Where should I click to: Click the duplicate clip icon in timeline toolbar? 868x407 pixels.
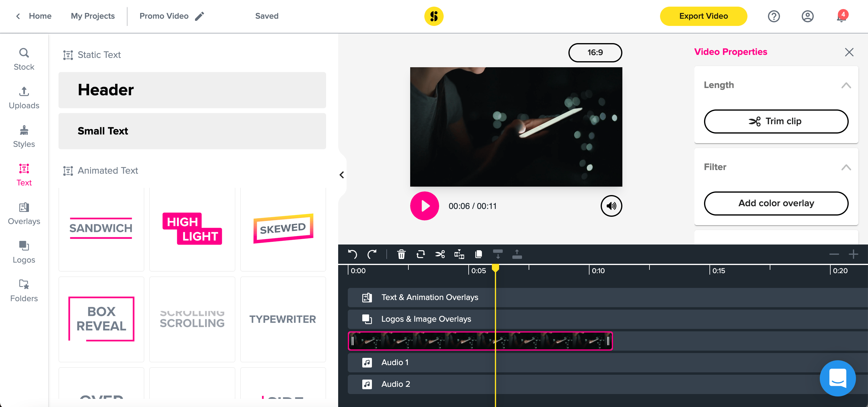pos(478,254)
